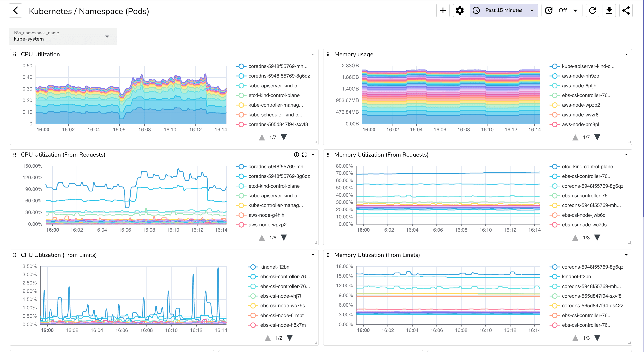This screenshot has width=644, height=352.
Task: Open the dashboard settings gear
Action: (x=459, y=10)
